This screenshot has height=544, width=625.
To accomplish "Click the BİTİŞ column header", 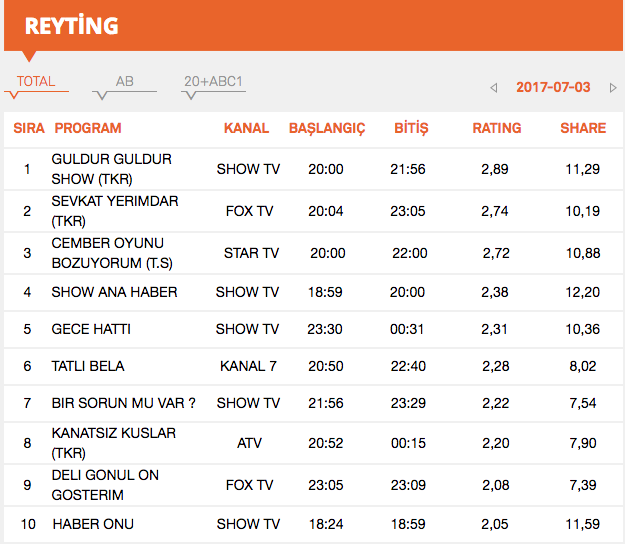I will pos(411,128).
